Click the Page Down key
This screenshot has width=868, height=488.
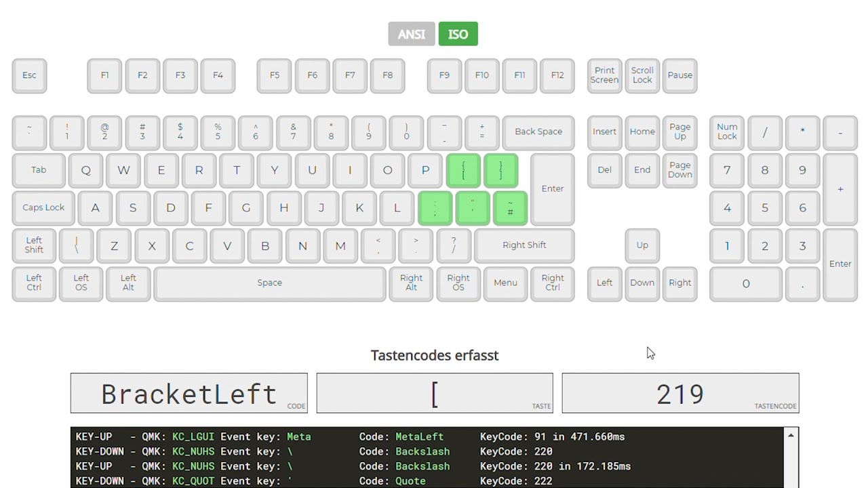[x=679, y=170]
